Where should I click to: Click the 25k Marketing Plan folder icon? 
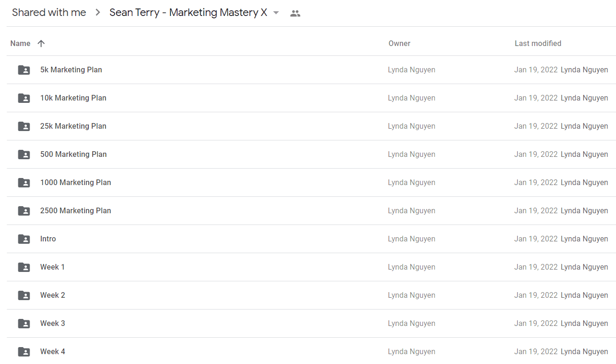pyautogui.click(x=24, y=126)
